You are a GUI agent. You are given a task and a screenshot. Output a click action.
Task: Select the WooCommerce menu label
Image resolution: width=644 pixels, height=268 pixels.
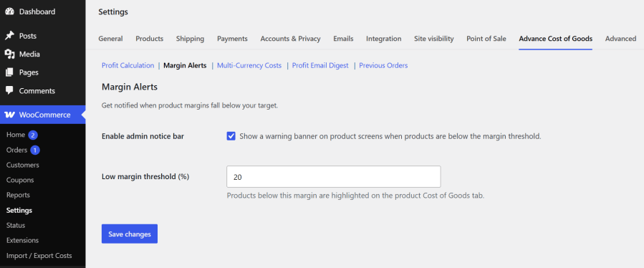(x=44, y=115)
